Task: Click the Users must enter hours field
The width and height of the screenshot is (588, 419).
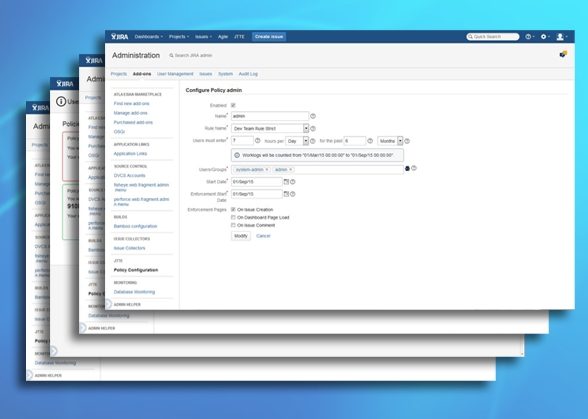Action: (242, 141)
